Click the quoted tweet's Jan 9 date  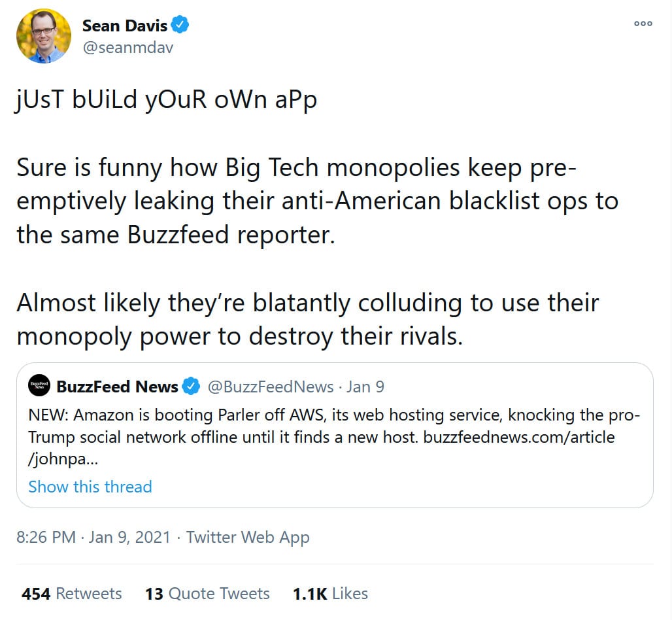click(365, 387)
